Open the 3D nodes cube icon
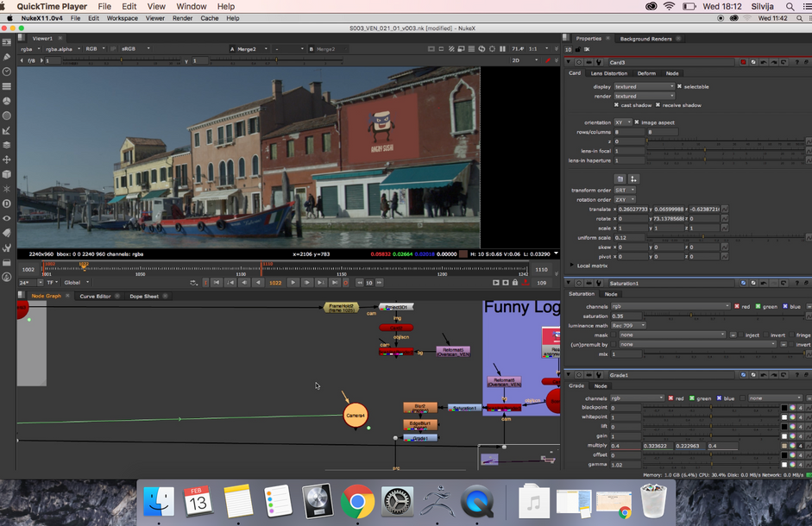This screenshot has height=526, width=812. [7, 174]
